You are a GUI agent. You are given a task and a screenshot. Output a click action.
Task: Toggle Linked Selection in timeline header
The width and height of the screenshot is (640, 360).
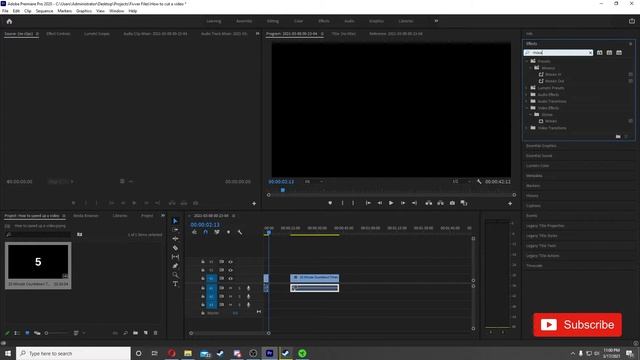coord(217,232)
